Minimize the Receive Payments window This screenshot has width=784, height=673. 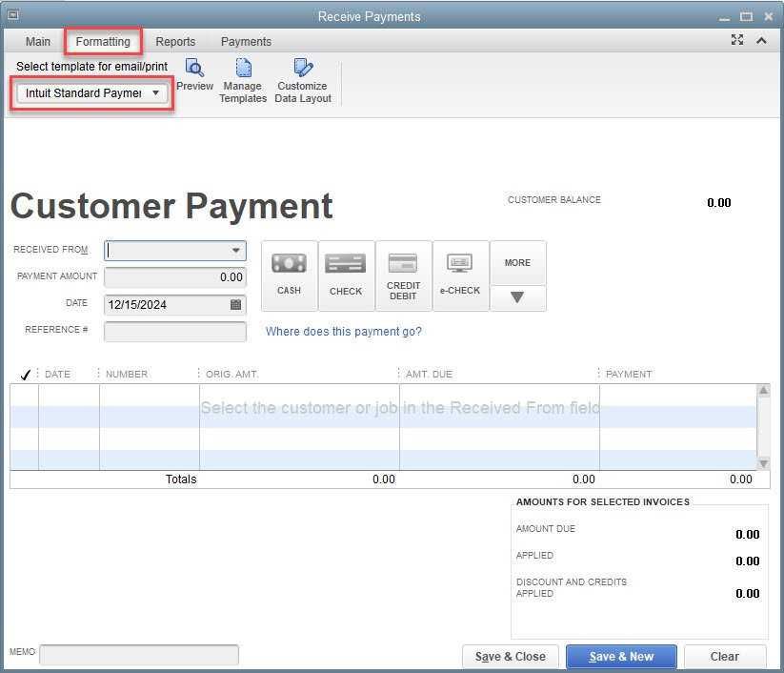pyautogui.click(x=725, y=17)
